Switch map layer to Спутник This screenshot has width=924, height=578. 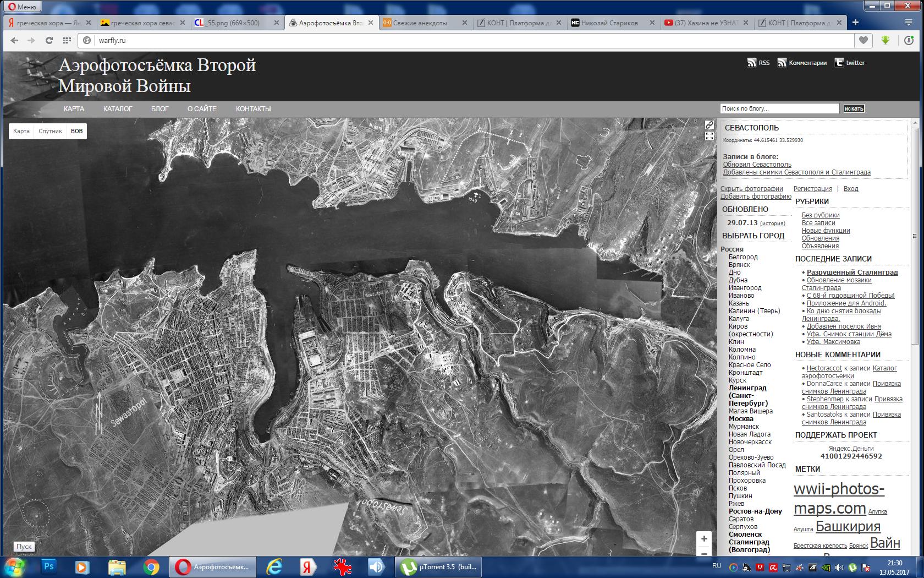pos(50,131)
